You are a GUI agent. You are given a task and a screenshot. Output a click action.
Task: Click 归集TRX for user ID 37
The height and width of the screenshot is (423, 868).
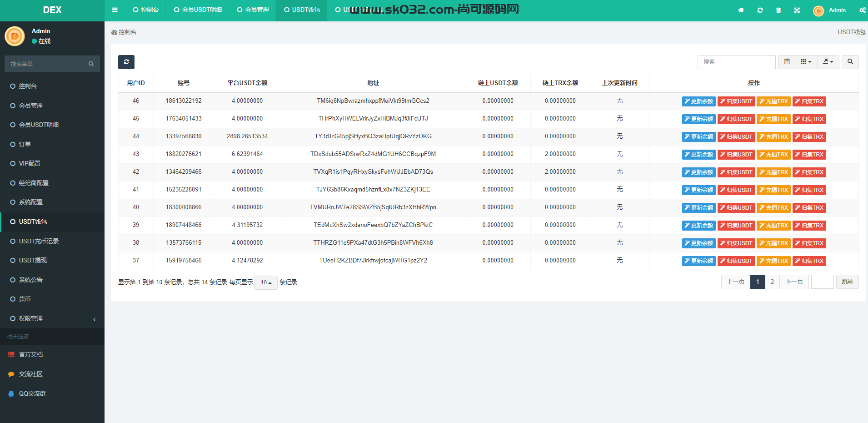click(809, 261)
